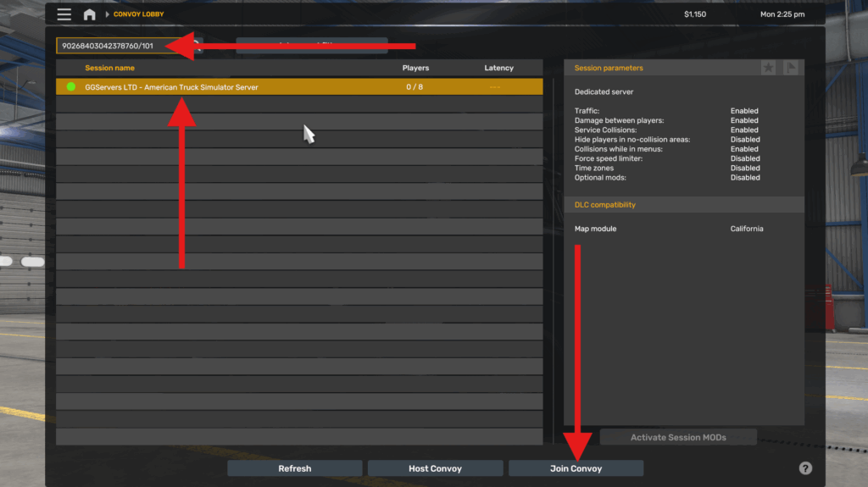868x487 pixels.
Task: Click the breadcrumb arrow before Convoy Lobby
Action: (107, 14)
